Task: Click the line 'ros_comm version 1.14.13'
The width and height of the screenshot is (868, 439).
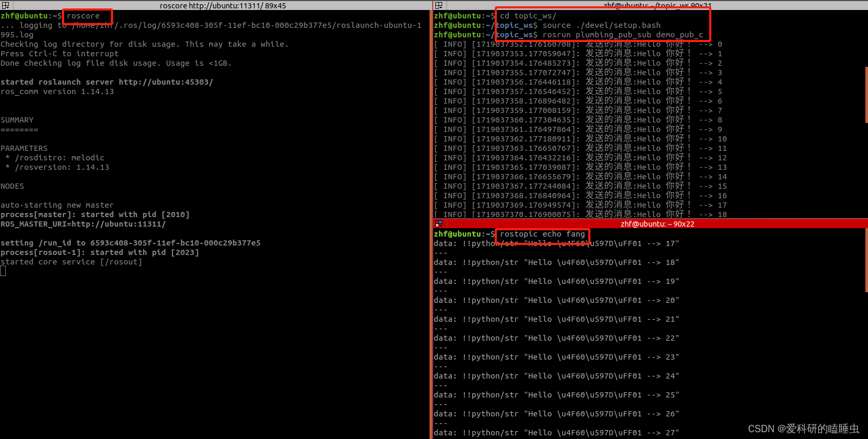Action: click(x=57, y=91)
